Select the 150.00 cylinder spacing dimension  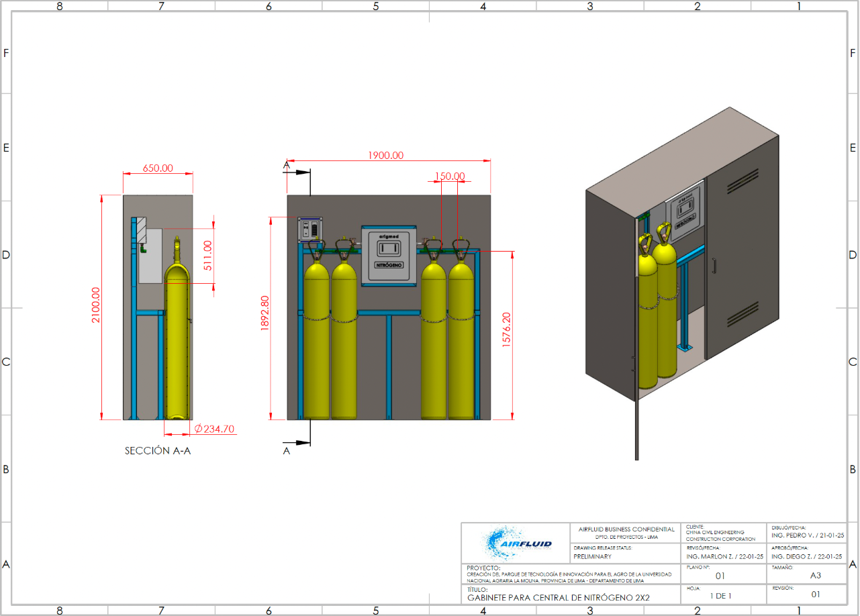450,176
